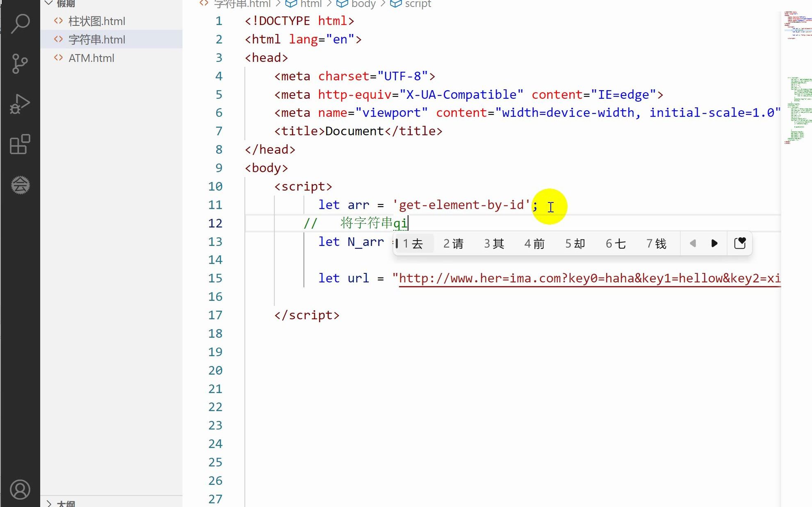Click the script breadcrumb segment
Image resolution: width=812 pixels, height=507 pixels.
click(x=418, y=4)
